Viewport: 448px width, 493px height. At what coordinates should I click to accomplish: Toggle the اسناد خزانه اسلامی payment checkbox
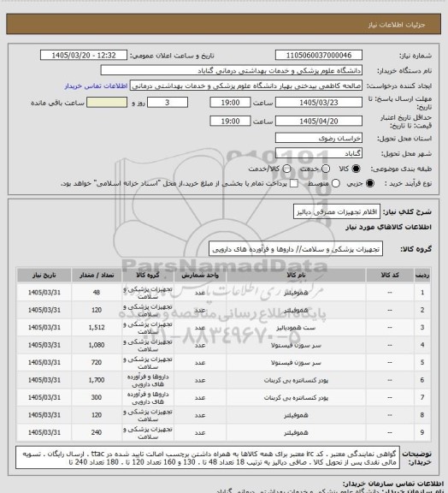click(x=294, y=183)
